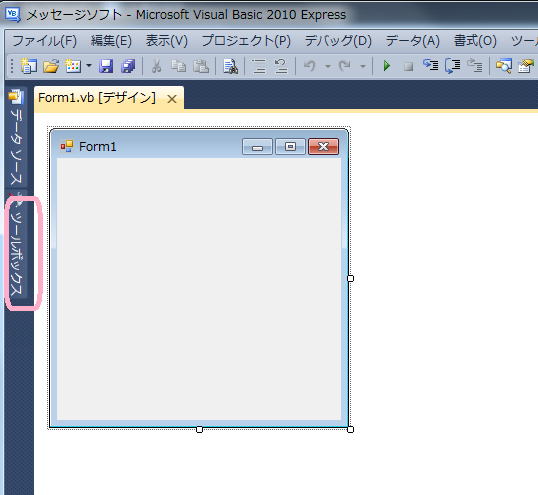
Task: Open the Add New Item dropdown arrow
Action: point(89,65)
